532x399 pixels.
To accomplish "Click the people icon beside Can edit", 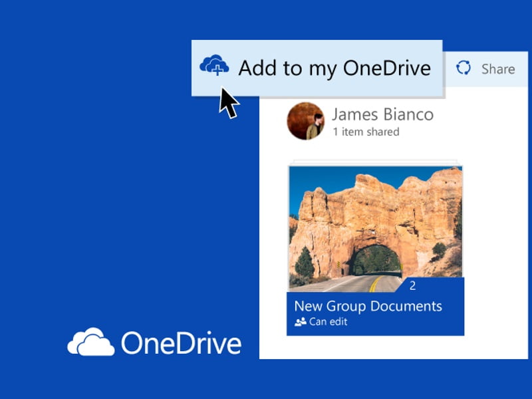I will pos(300,322).
